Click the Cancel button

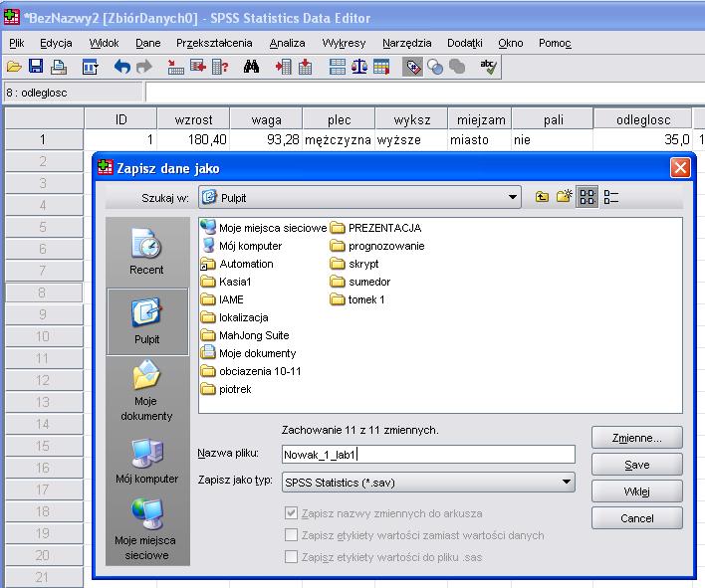tap(637, 518)
